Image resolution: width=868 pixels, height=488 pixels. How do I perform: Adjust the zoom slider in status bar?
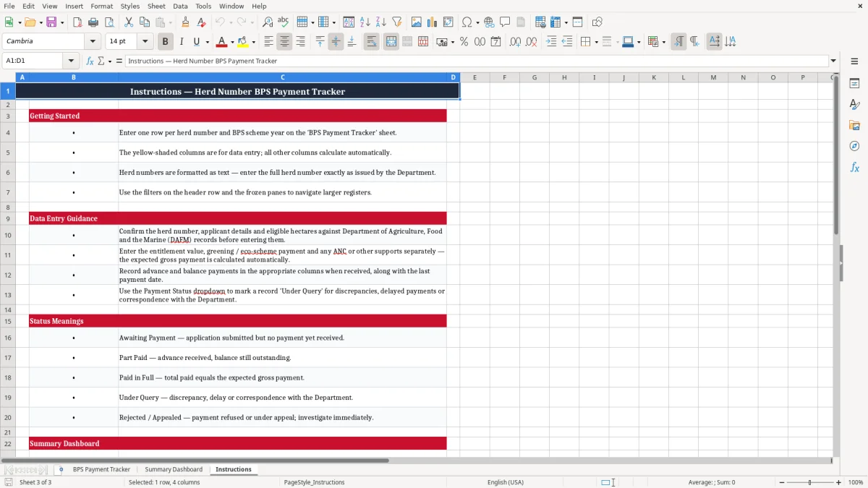coord(809,482)
